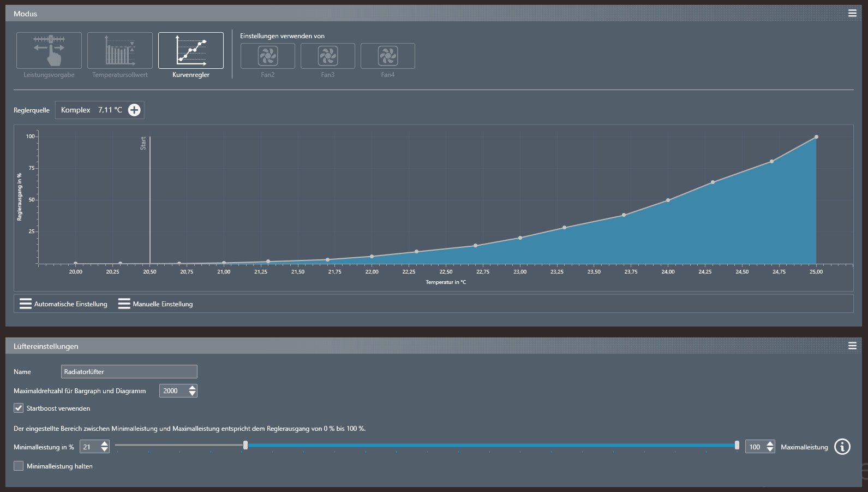The width and height of the screenshot is (868, 492).
Task: Click the plus icon next to Reglerquelle
Action: [134, 110]
